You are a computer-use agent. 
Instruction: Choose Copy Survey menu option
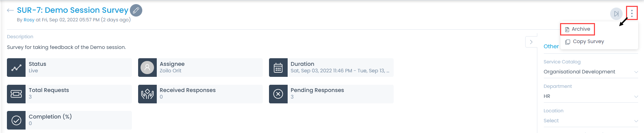(x=584, y=42)
